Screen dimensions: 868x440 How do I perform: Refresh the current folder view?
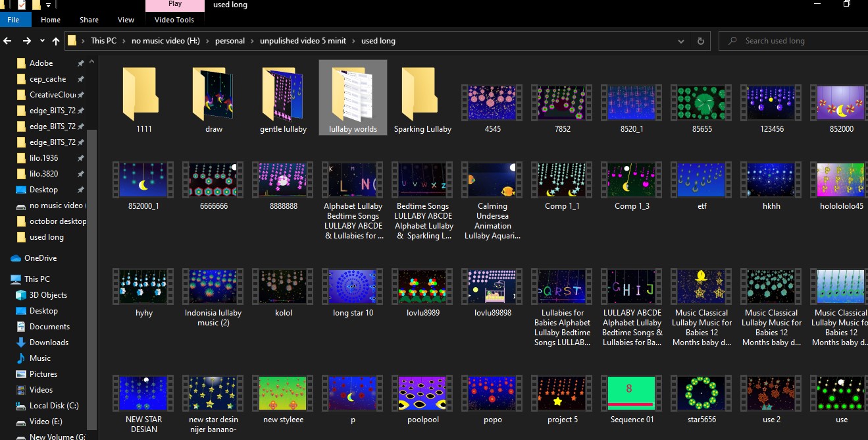[x=702, y=41]
